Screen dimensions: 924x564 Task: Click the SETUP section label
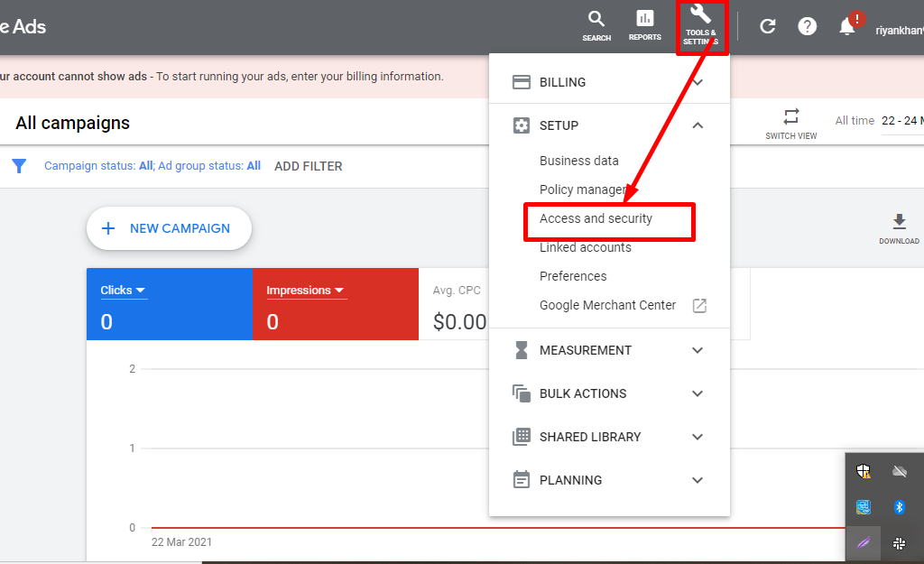[559, 125]
